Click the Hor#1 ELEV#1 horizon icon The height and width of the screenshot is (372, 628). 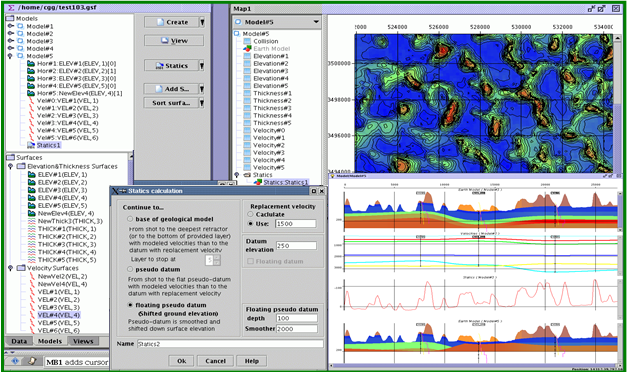tap(31, 64)
